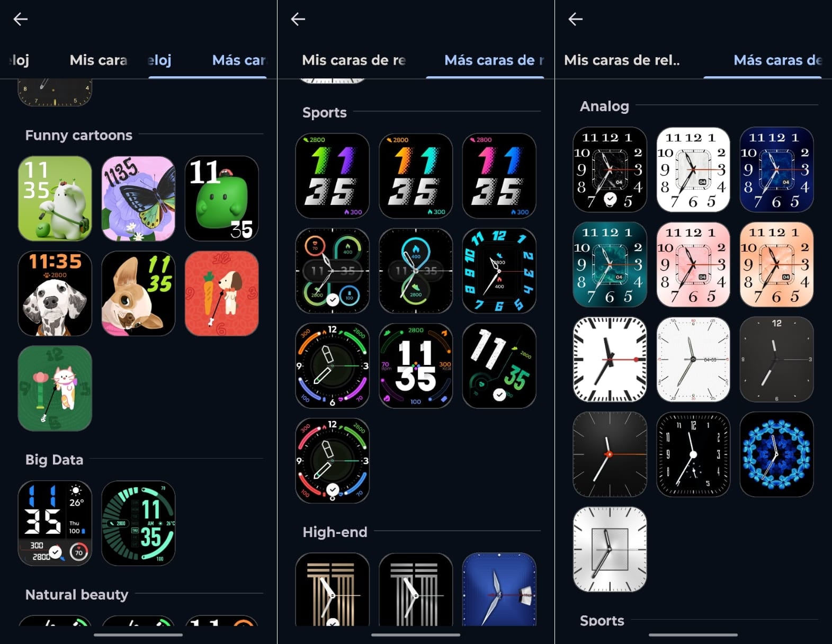Pick the red carrot and dog watch face
832x644 pixels.
[222, 293]
